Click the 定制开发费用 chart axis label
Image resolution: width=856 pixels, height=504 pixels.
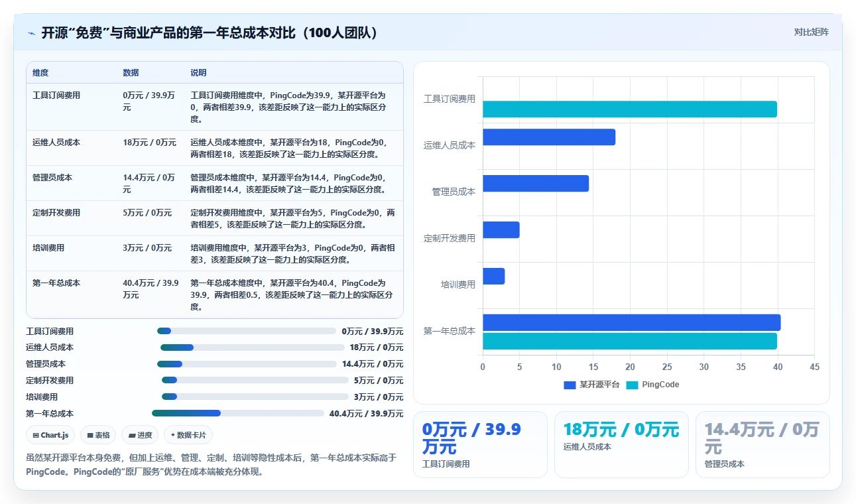pyautogui.click(x=450, y=238)
